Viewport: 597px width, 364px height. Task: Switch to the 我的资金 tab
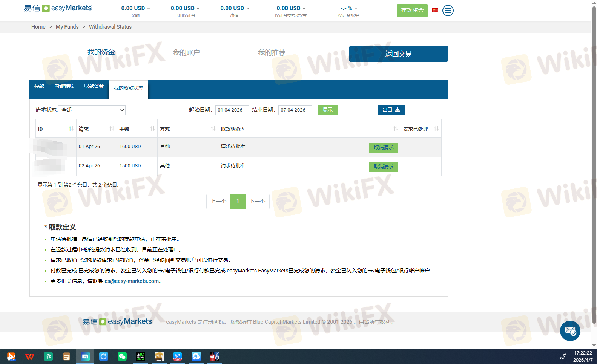(x=101, y=52)
